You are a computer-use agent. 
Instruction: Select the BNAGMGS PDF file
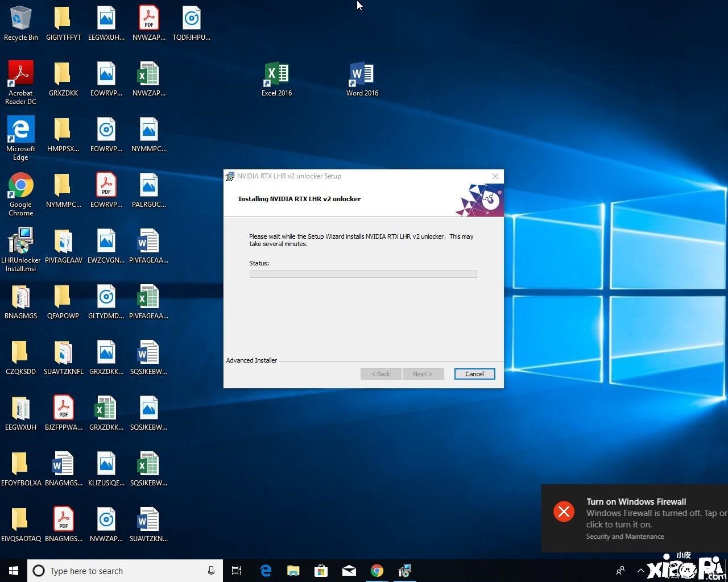coord(64,525)
